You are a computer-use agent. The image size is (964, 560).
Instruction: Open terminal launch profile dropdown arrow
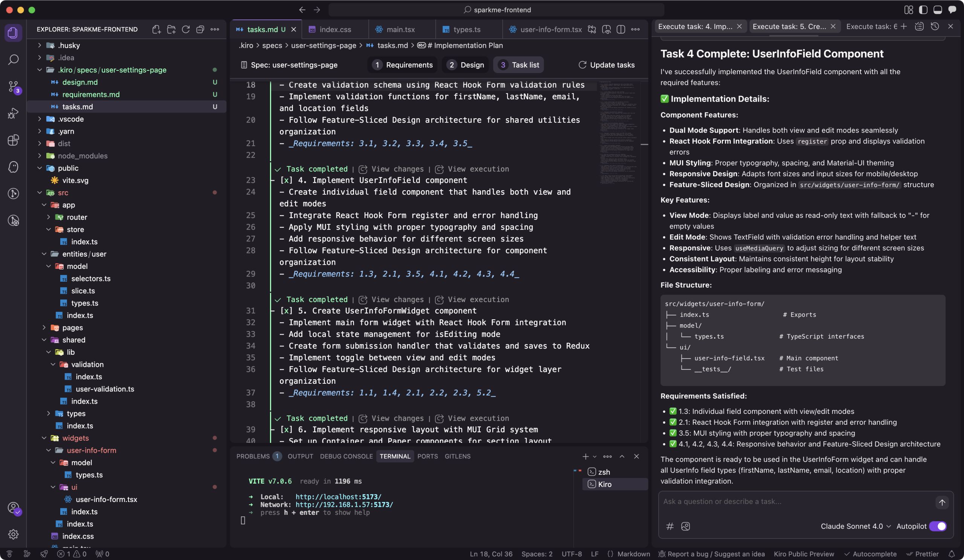(595, 456)
